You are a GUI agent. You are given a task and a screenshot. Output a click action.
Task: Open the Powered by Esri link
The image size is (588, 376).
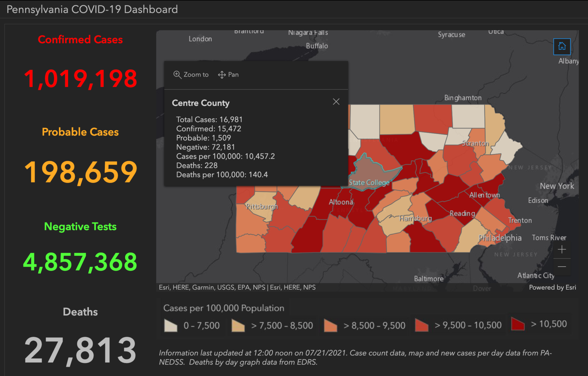pyautogui.click(x=552, y=287)
